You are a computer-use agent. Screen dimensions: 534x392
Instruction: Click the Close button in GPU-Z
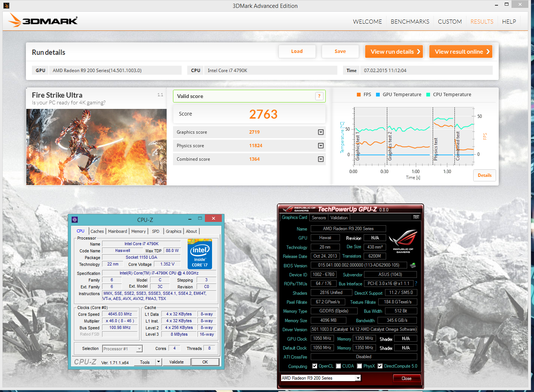click(406, 378)
